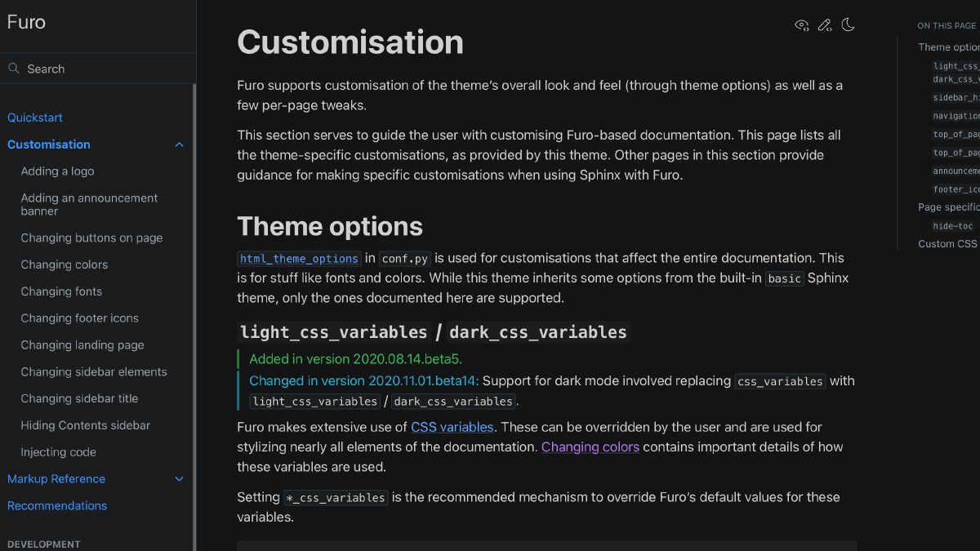Viewport: 980px width, 551px height.
Task: Open Changing footer icons page
Action: (x=80, y=318)
